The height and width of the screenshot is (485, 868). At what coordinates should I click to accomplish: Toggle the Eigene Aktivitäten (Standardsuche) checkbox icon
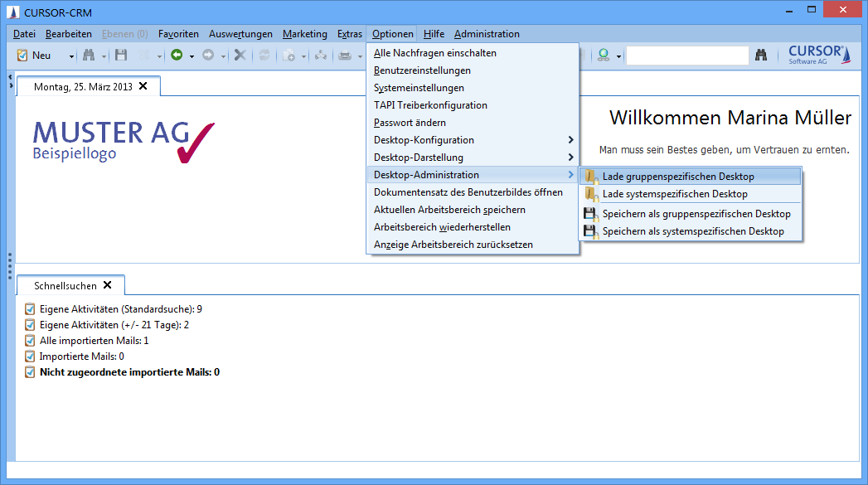[x=31, y=309]
